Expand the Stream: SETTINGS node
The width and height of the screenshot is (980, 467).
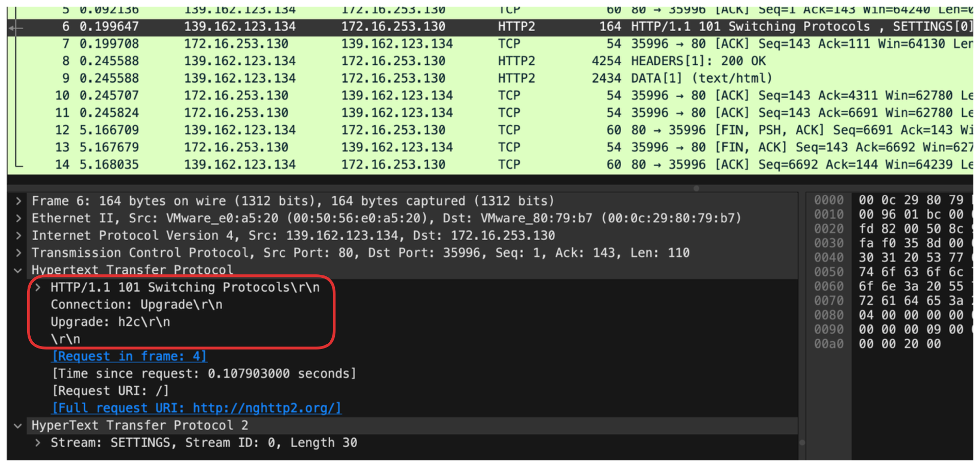click(x=38, y=442)
